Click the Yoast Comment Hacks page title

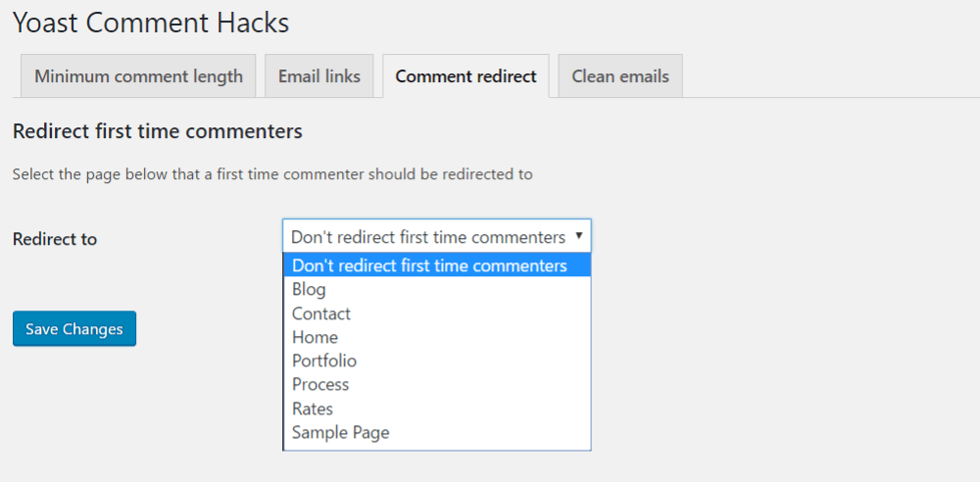[151, 24]
